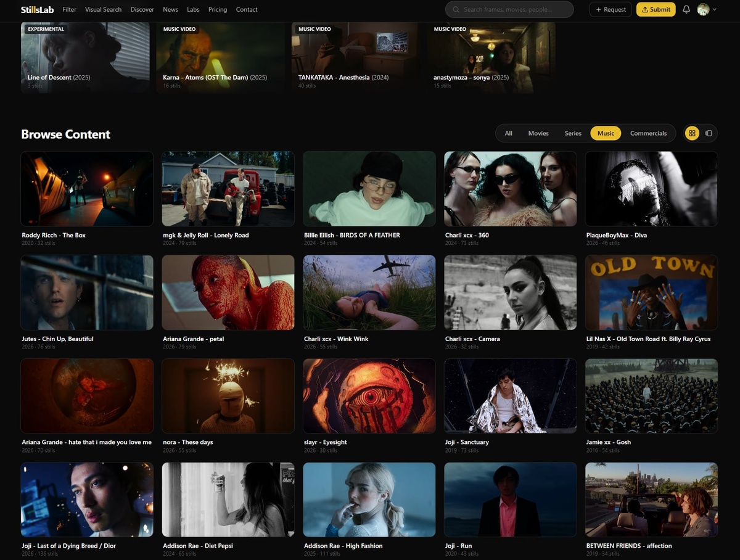
Task: Open Visual Search page
Action: click(103, 9)
